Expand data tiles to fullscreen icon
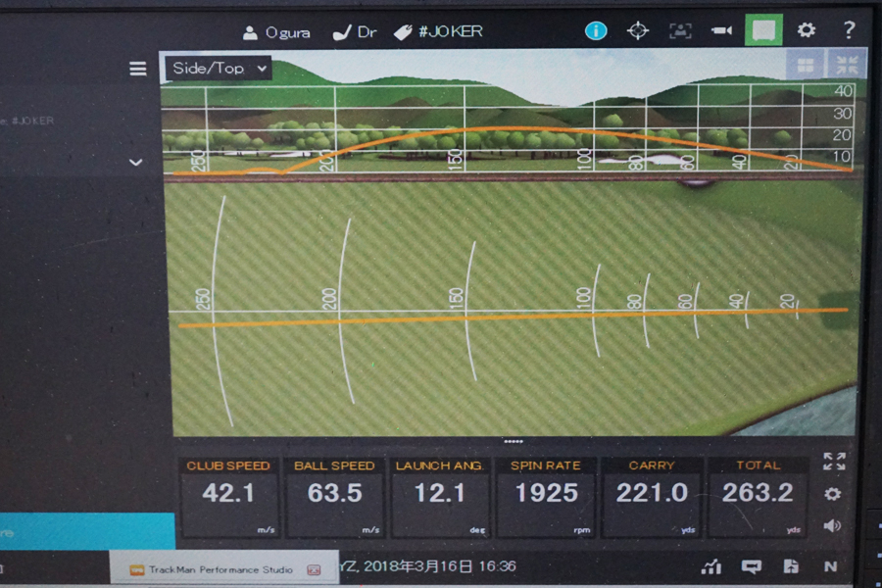Viewport: 882px width, 588px height. tap(834, 462)
